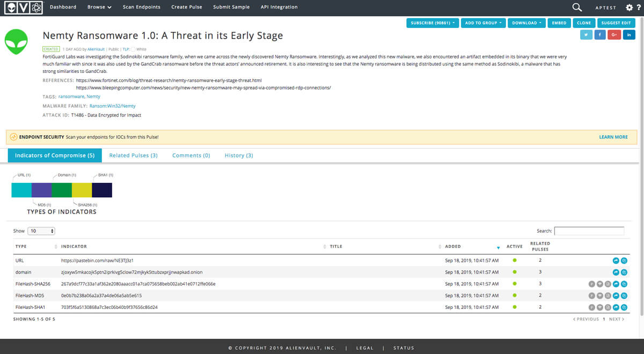Screen dimensions: 644x354
Task: Click the purple MD5 segment in indicator chart
Action: coord(42,190)
